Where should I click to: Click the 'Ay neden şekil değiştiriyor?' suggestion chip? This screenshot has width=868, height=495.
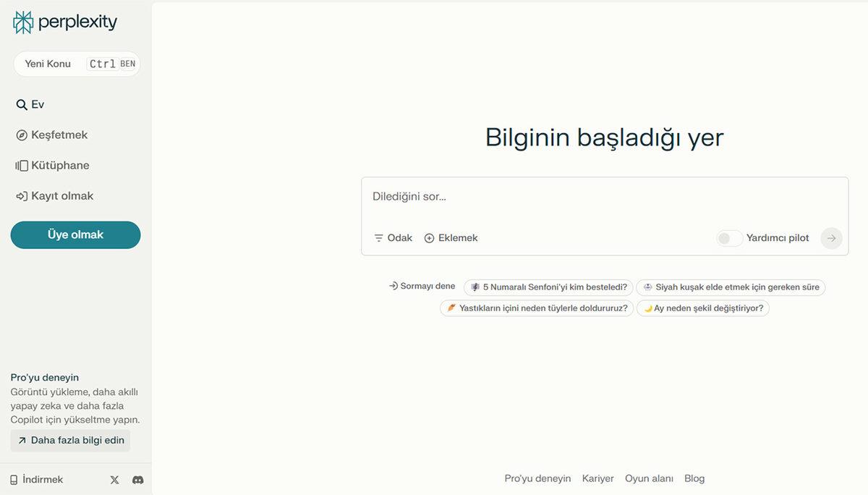[x=702, y=308]
